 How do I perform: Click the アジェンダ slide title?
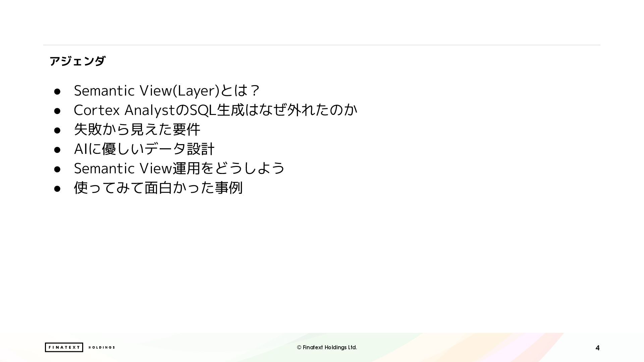click(77, 61)
